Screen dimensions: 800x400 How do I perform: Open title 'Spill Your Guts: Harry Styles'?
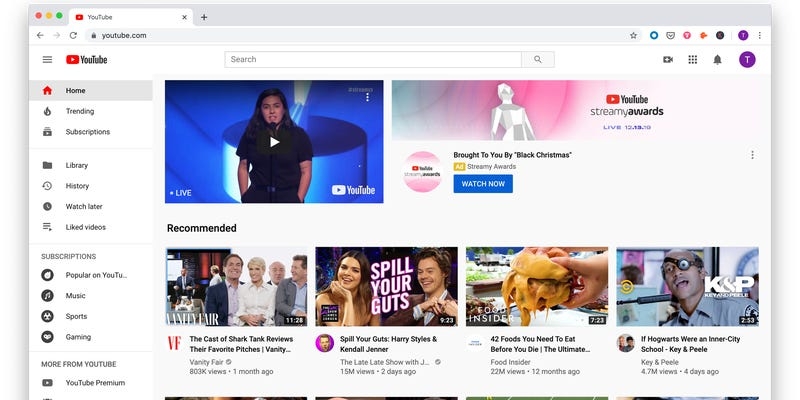tap(389, 344)
